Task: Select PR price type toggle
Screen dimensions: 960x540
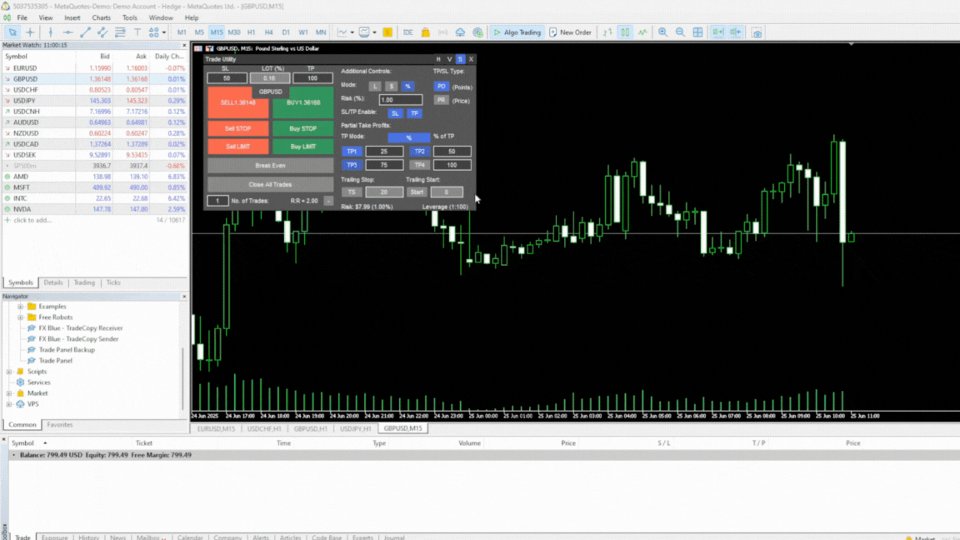Action: 441,100
